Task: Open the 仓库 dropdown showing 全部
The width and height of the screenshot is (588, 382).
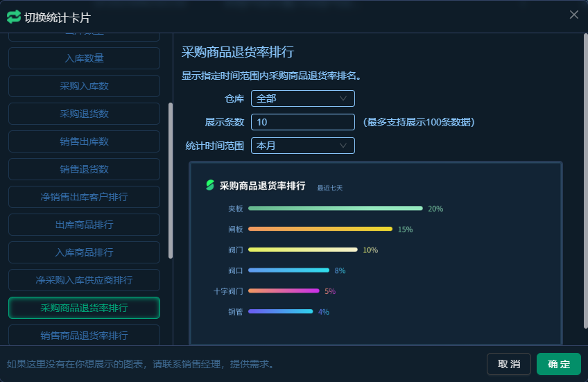Action: tap(302, 98)
